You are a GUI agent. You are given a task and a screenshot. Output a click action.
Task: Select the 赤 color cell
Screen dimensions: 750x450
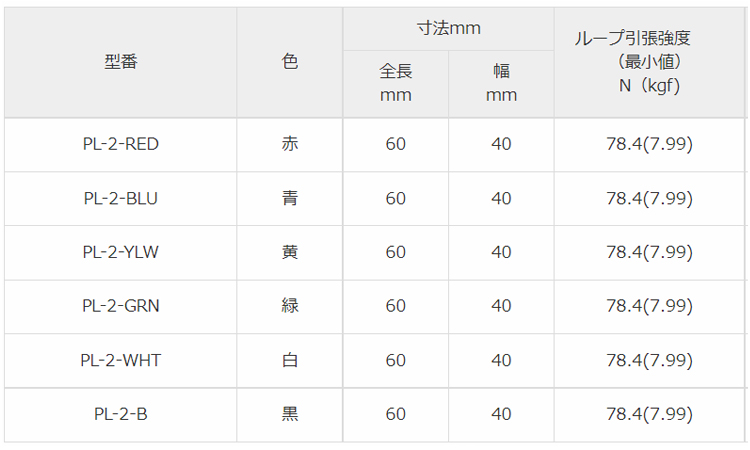click(x=290, y=144)
